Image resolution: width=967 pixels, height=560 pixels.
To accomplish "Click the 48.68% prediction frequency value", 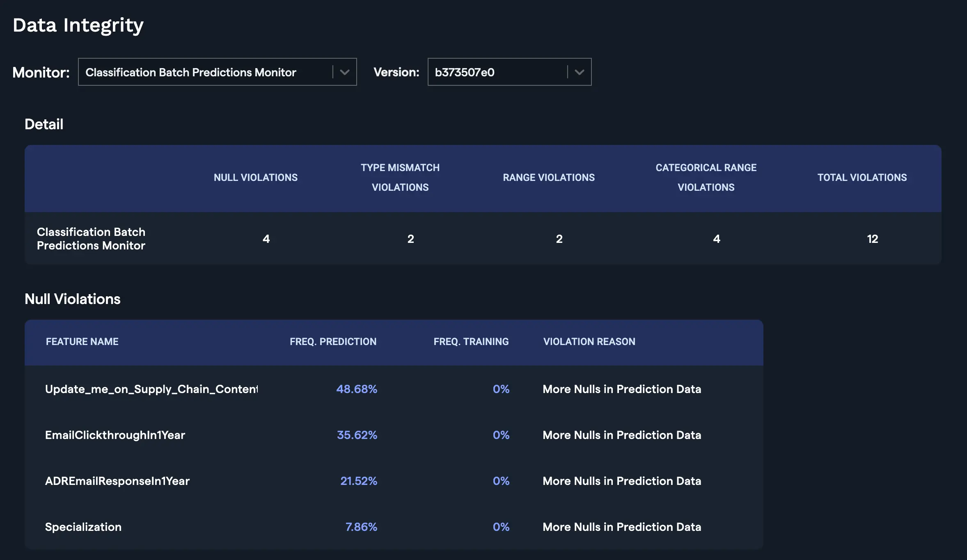I will coord(356,389).
